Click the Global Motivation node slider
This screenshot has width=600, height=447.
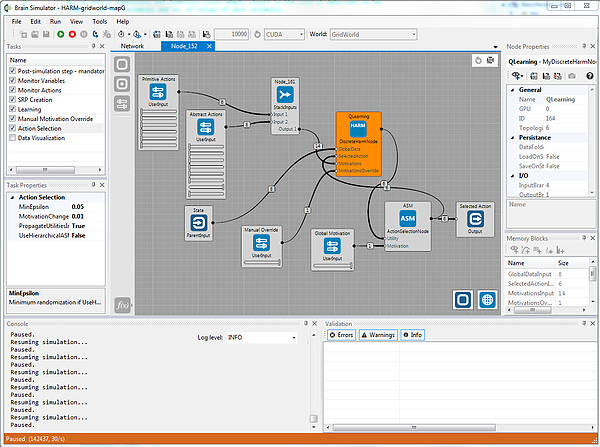333,265
